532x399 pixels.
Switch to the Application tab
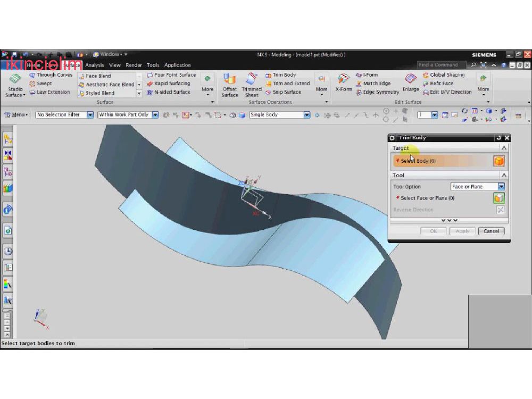pyautogui.click(x=178, y=65)
